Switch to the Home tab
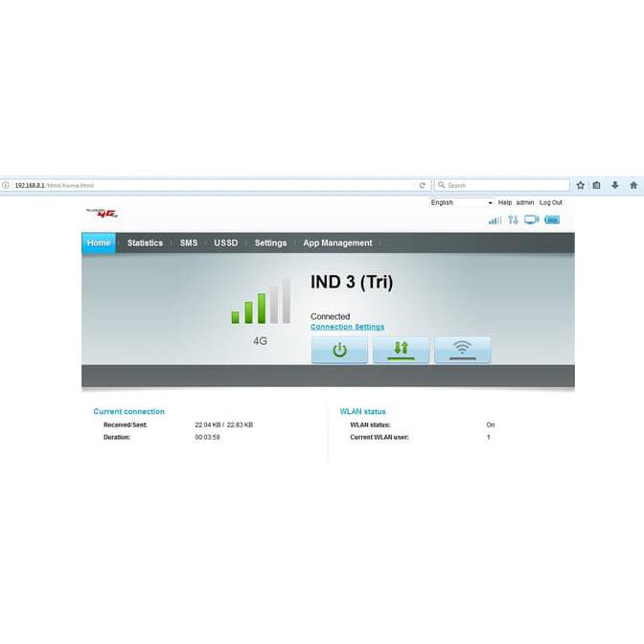 point(99,242)
